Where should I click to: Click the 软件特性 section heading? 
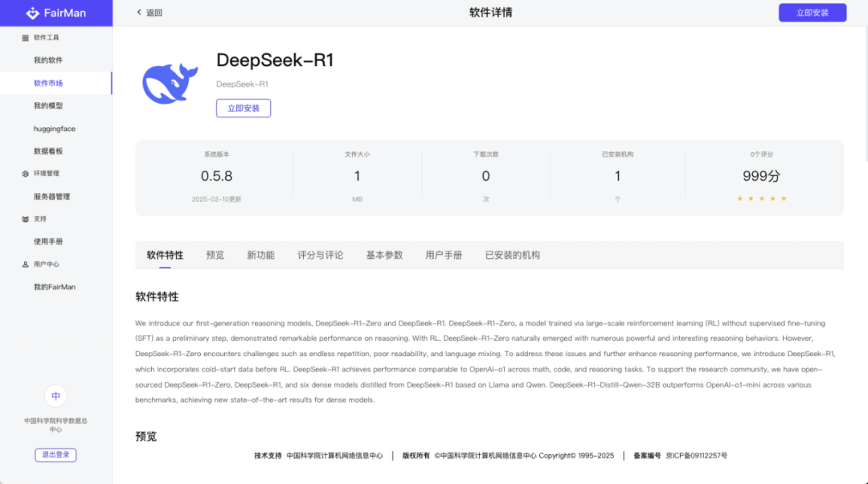click(x=157, y=297)
